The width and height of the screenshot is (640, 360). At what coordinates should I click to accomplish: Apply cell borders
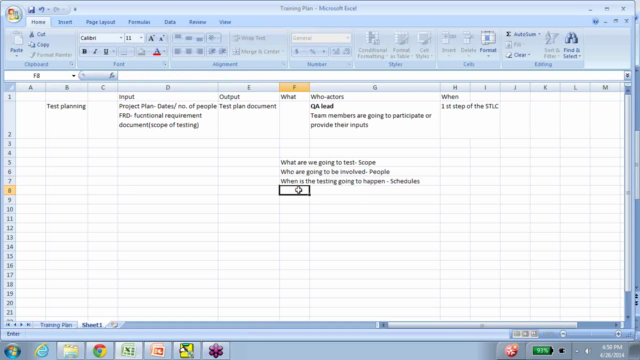[x=124, y=52]
